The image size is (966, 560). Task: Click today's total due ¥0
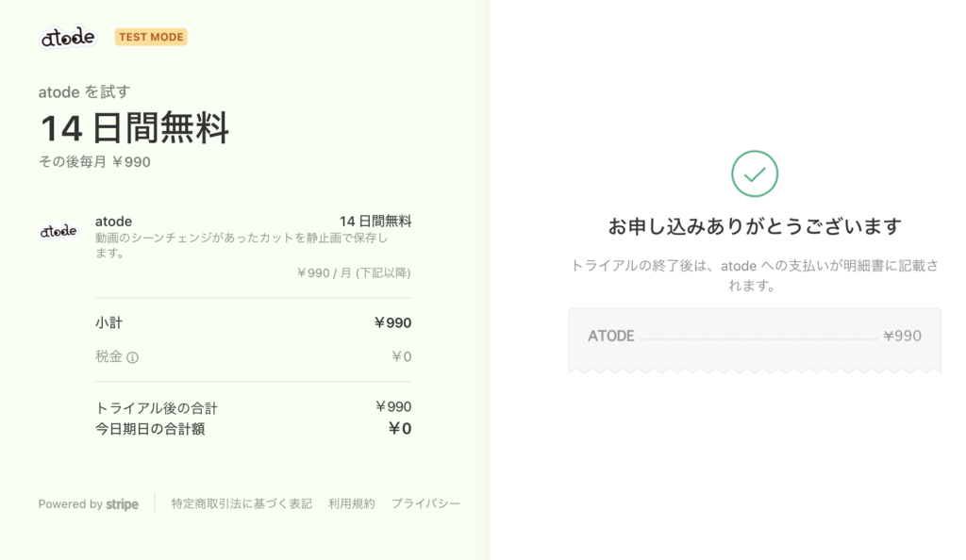[x=400, y=428]
